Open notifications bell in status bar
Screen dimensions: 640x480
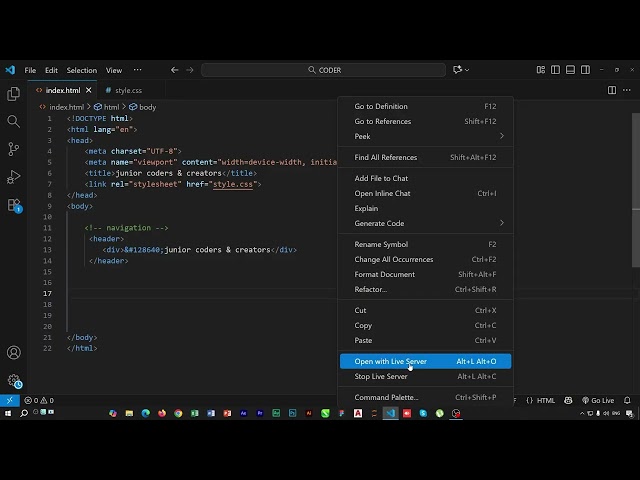tap(627, 400)
